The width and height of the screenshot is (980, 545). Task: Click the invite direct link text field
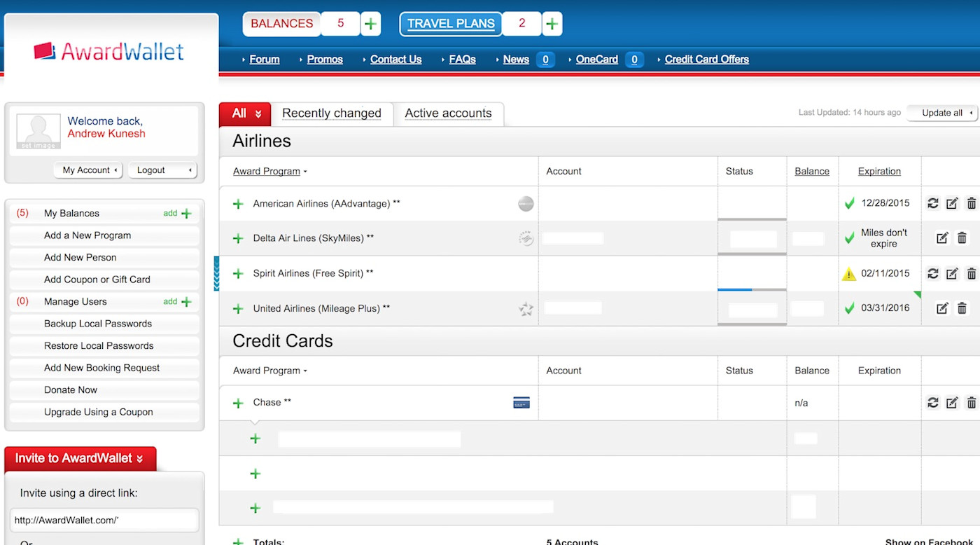pyautogui.click(x=104, y=520)
